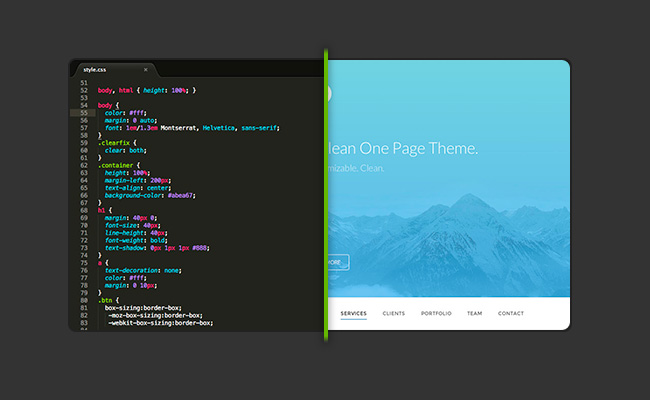Navigate to the Team section
The width and height of the screenshot is (650, 400).
(x=474, y=314)
